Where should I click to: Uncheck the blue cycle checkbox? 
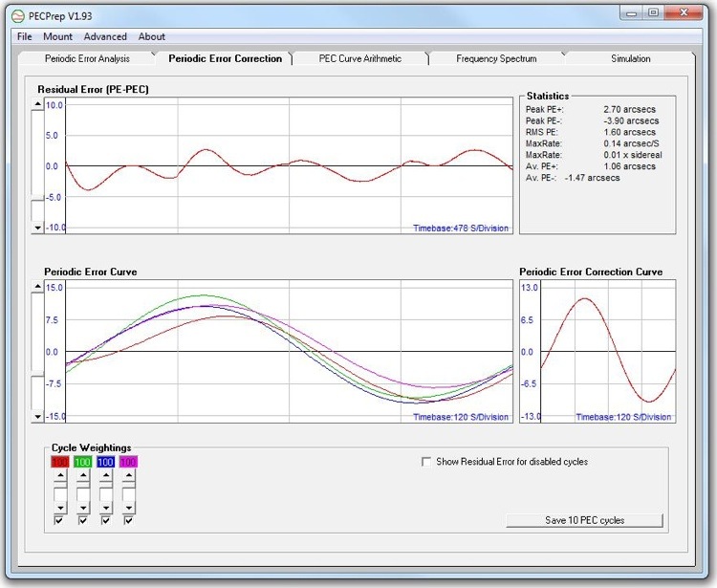[x=105, y=520]
